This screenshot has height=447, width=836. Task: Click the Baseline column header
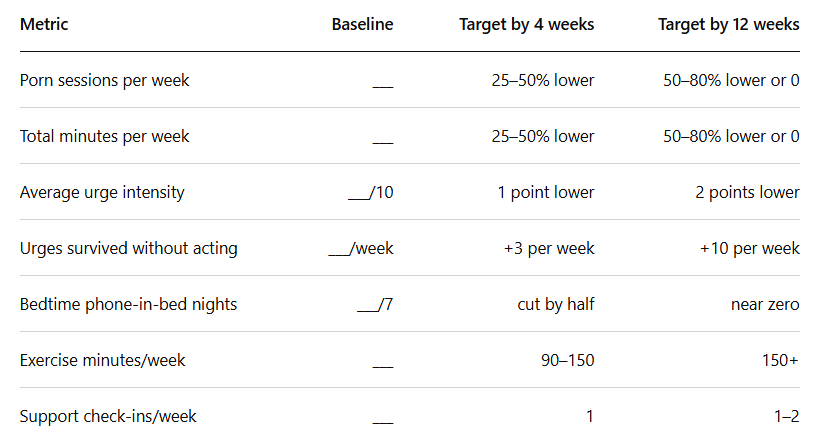tap(363, 25)
